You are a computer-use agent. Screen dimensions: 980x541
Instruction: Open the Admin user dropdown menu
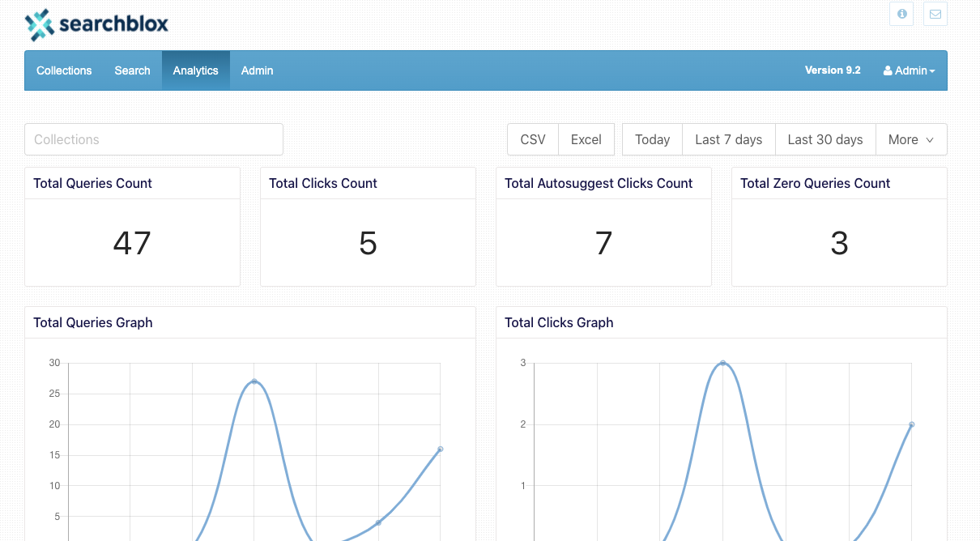click(x=909, y=70)
